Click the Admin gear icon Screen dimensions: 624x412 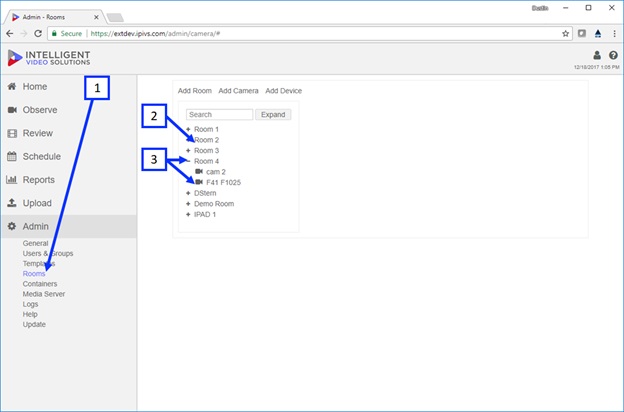(12, 226)
